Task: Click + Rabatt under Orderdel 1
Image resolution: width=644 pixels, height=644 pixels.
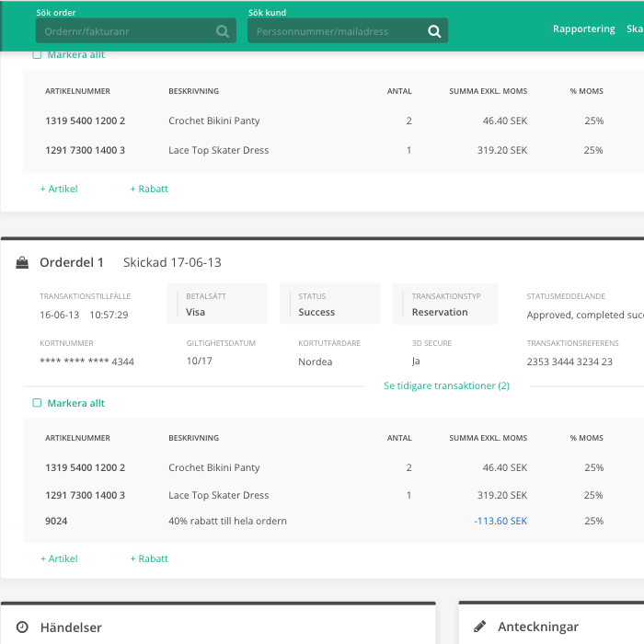Action: [149, 558]
